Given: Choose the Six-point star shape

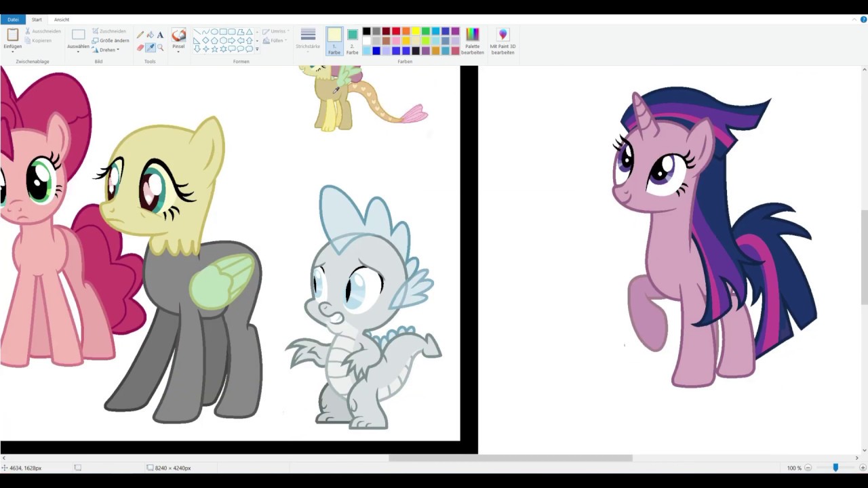Looking at the screenshot, I should click(223, 49).
